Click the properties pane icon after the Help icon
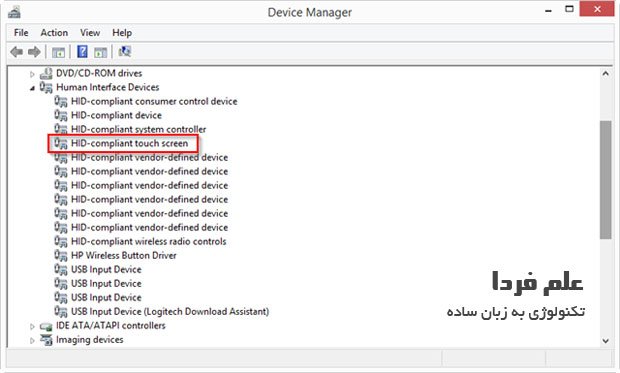Viewport: 620px width, 373px height. pyautogui.click(x=100, y=52)
